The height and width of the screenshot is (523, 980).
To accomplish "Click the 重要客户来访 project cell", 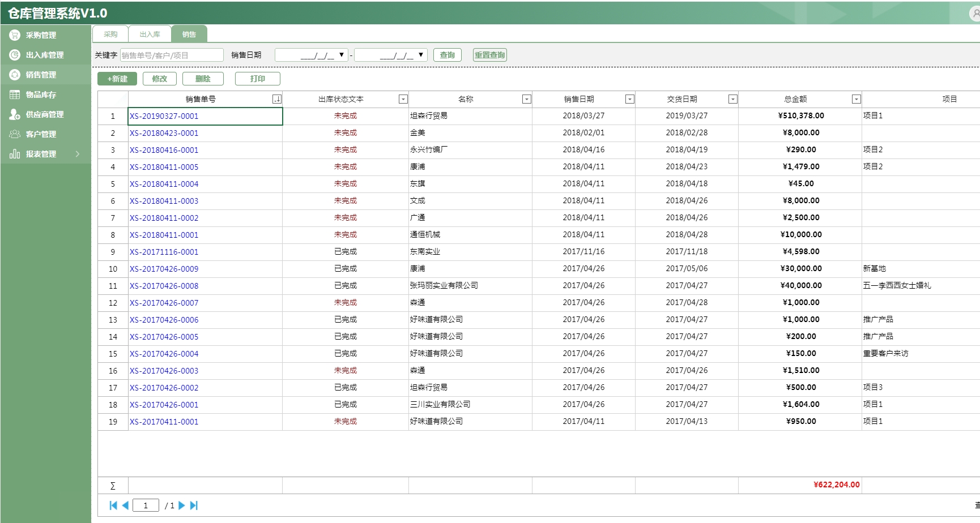I will tap(921, 354).
